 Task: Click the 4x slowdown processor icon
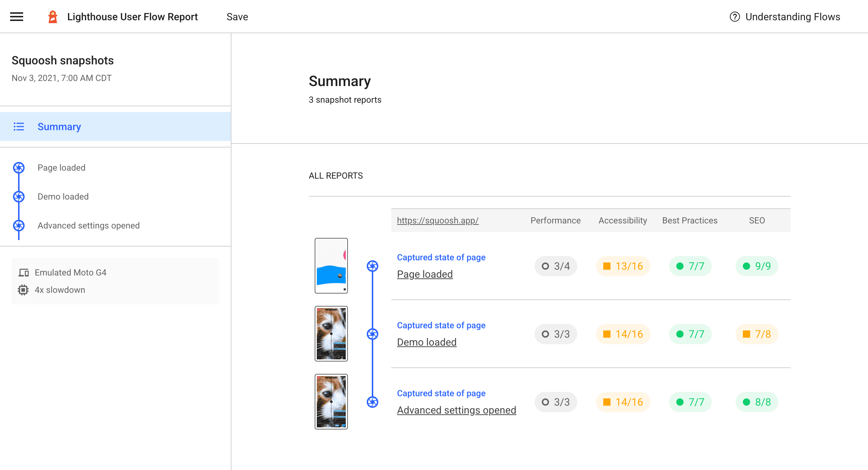point(24,289)
